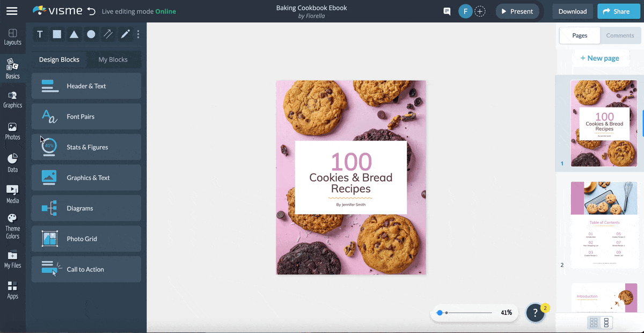Open the Apps sidebar panel
The image size is (644, 333).
coord(13,290)
